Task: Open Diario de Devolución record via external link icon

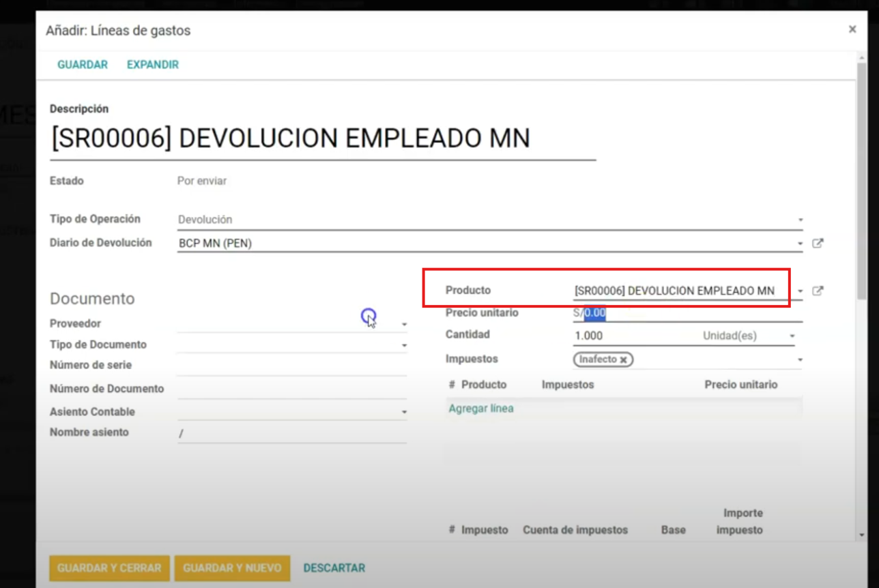Action: [818, 243]
